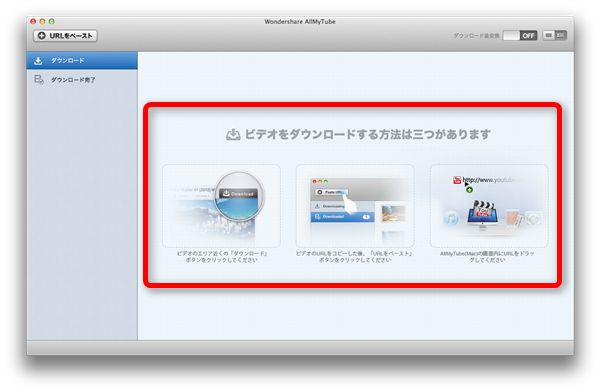Viewport: 600px width, 392px height.
Task: Minimize the window with the yellow button
Action: [x=42, y=22]
